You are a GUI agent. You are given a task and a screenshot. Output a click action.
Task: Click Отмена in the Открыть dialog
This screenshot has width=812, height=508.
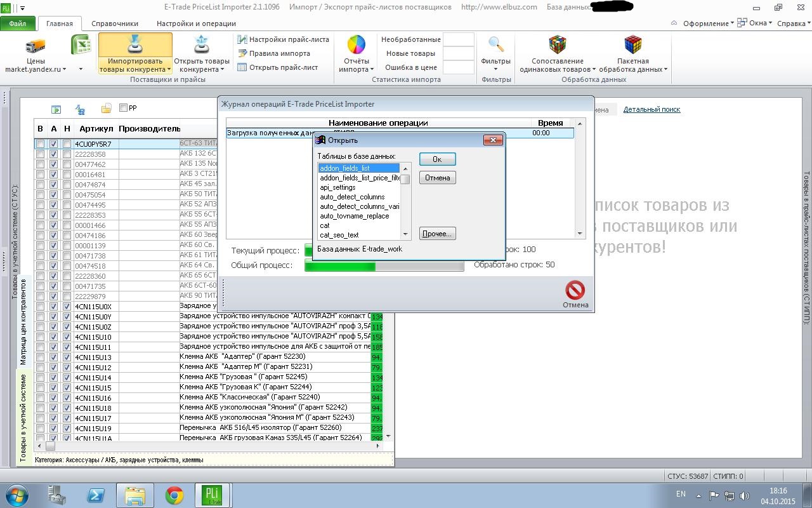pos(437,178)
